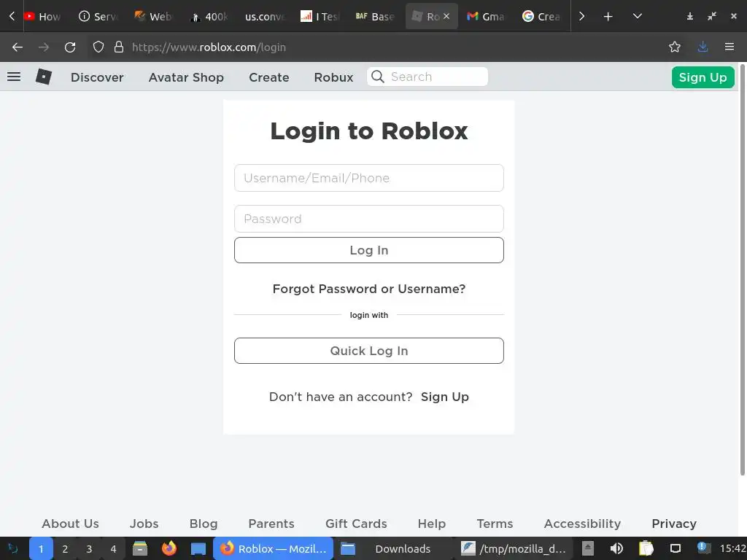Viewport: 747px width, 560px height.
Task: Switch to the I Test tab
Action: tap(320, 17)
